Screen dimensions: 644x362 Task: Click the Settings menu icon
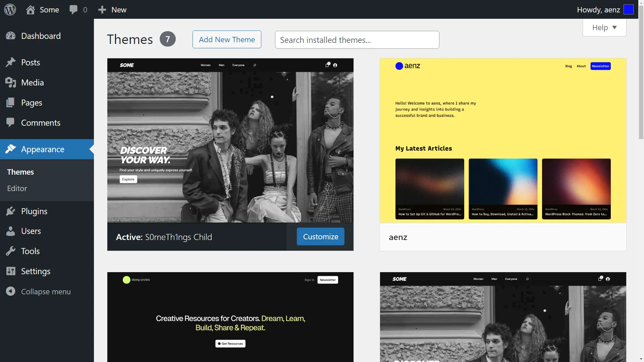click(x=11, y=271)
